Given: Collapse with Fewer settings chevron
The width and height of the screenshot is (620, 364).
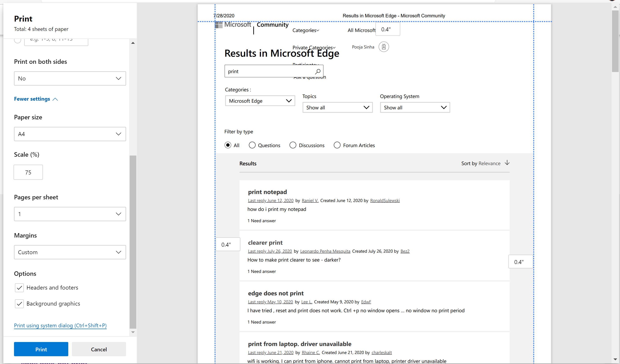Looking at the screenshot, I should pyautogui.click(x=55, y=99).
